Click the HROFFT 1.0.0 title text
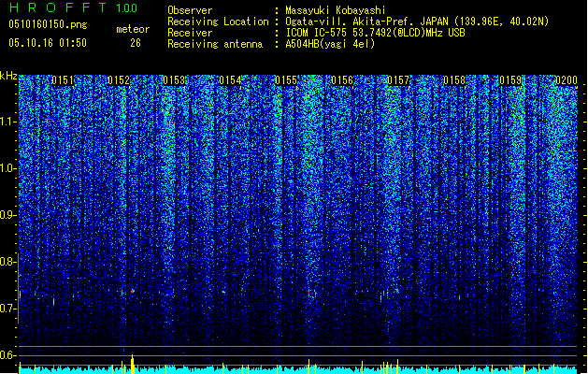The height and width of the screenshot is (374, 588). (x=73, y=7)
